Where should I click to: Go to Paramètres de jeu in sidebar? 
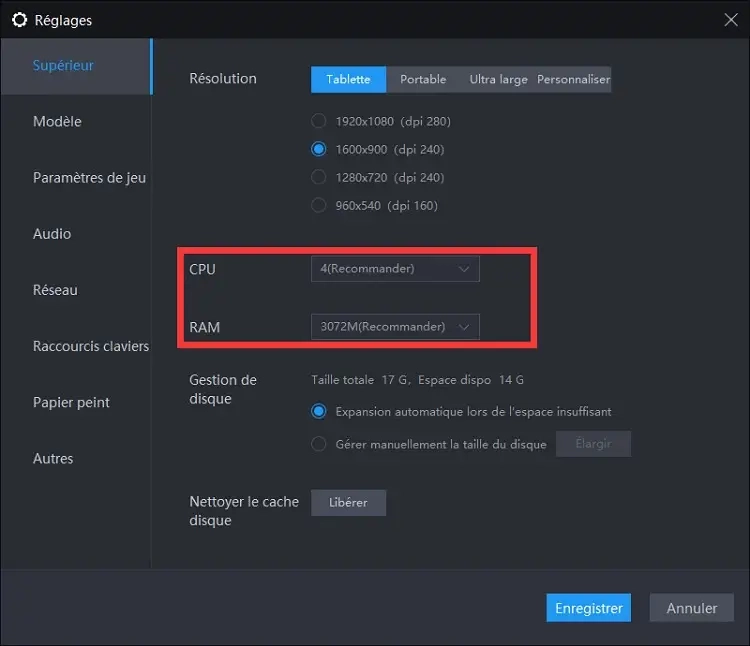(x=89, y=177)
